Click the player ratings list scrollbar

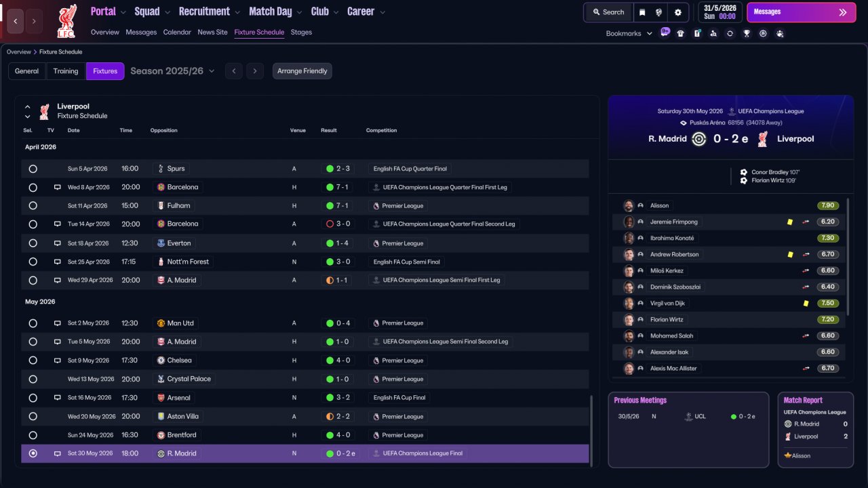848,256
